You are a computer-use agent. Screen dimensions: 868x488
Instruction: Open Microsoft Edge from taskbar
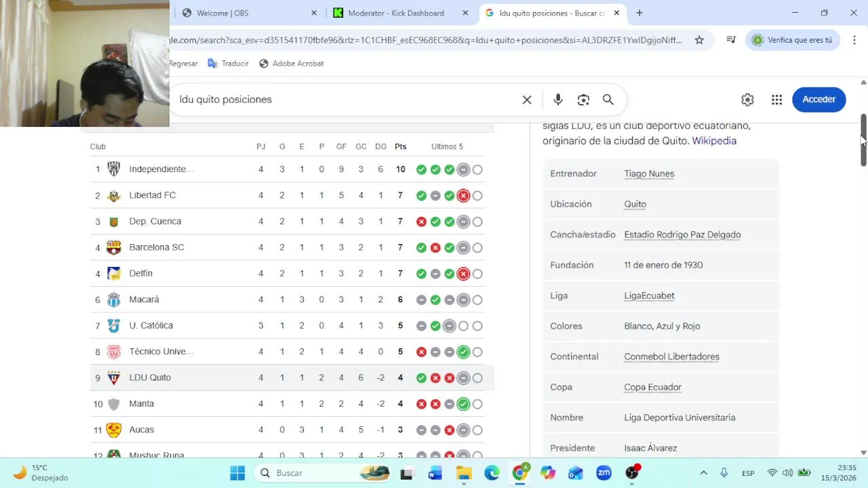[x=492, y=473]
